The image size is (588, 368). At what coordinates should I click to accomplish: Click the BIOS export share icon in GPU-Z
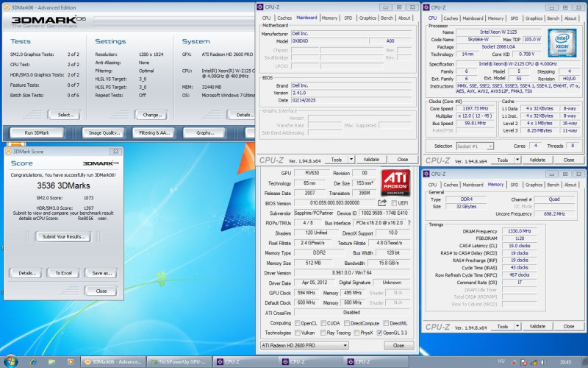click(x=383, y=202)
